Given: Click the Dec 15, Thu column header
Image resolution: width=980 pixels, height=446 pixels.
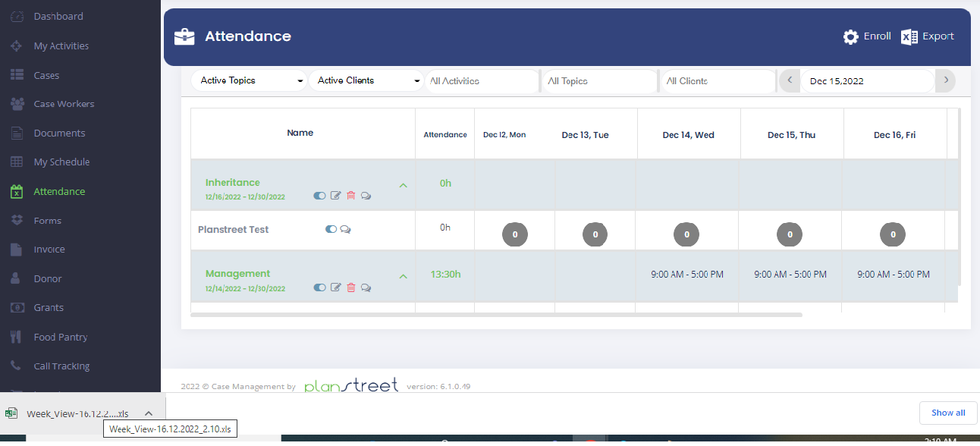Looking at the screenshot, I should 792,135.
